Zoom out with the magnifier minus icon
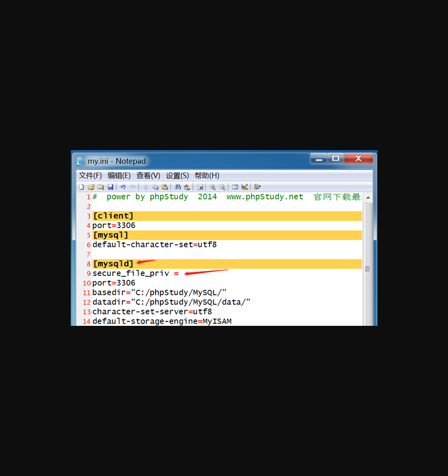Image resolution: width=448 pixels, height=476 pixels. pyautogui.click(x=222, y=187)
